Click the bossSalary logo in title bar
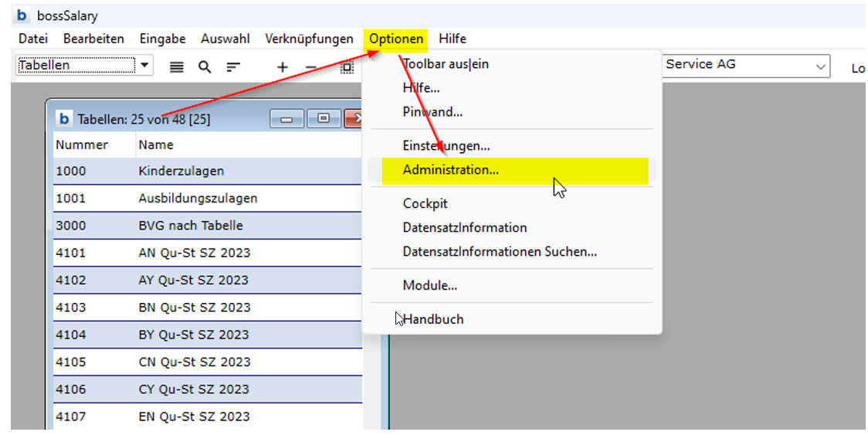This screenshot has width=868, height=435. [22, 15]
